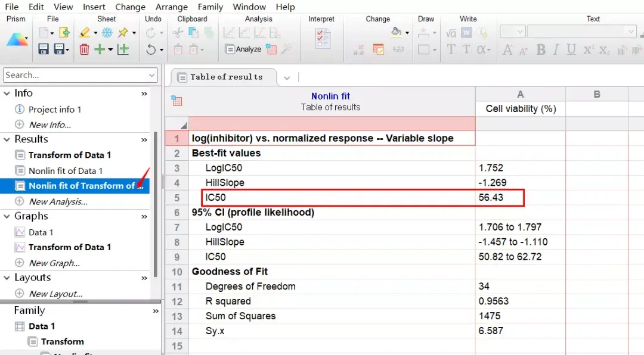Click New Graph... in Graphs
Screen dimensions: 644x355
tap(54, 263)
